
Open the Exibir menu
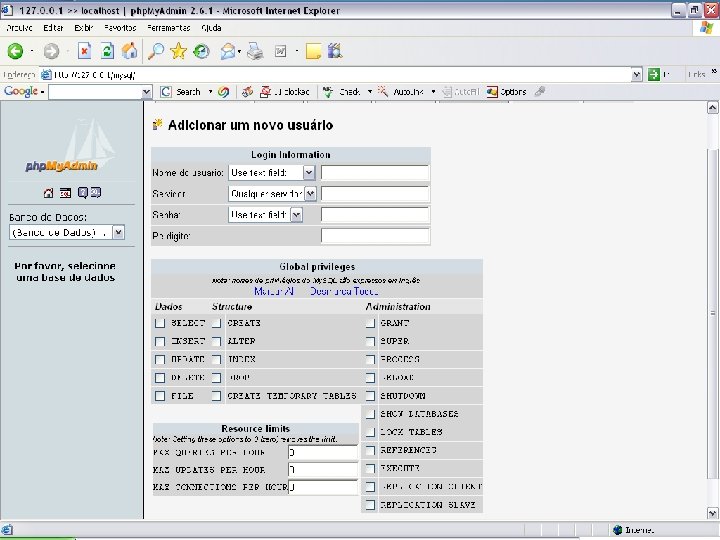point(84,28)
